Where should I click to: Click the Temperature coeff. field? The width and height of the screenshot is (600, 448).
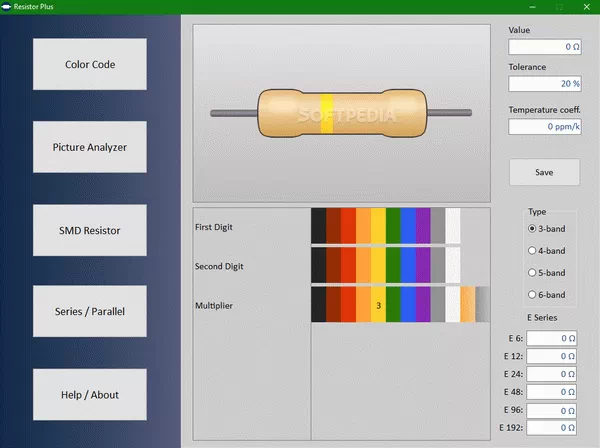(x=545, y=126)
